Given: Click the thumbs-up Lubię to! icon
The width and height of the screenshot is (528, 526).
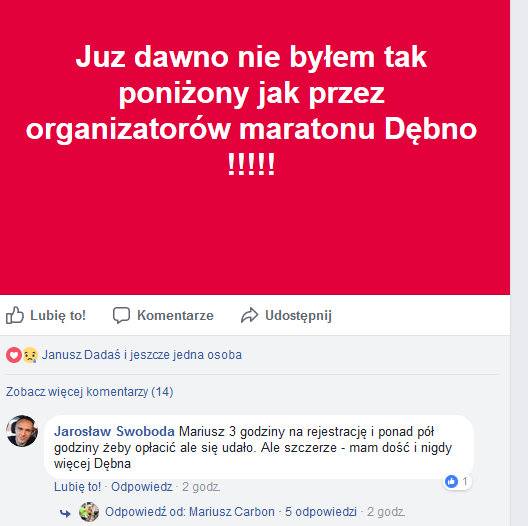Looking at the screenshot, I should point(15,315).
